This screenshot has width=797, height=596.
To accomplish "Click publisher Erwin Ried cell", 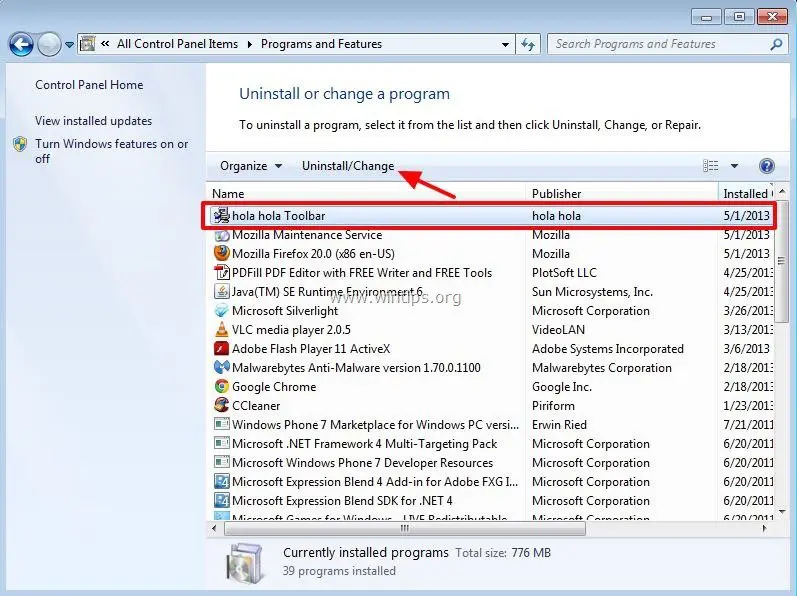I will 559,424.
